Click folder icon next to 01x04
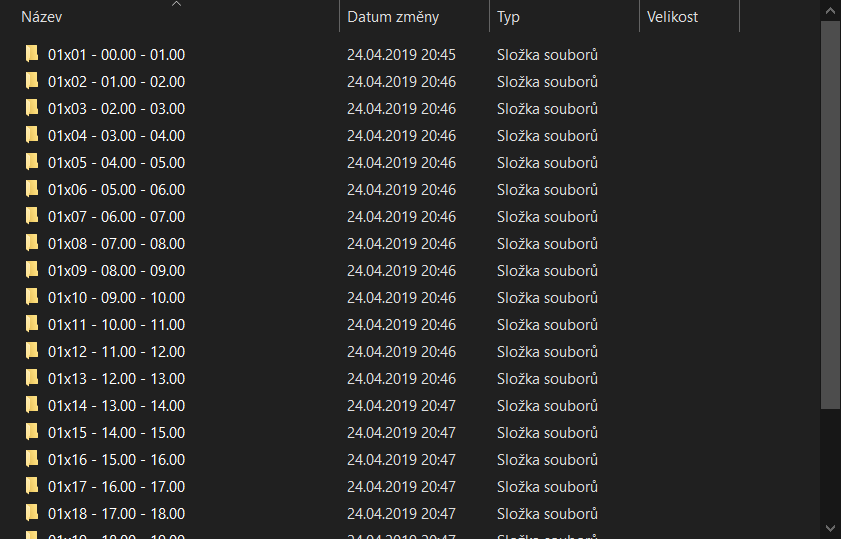 click(x=32, y=135)
